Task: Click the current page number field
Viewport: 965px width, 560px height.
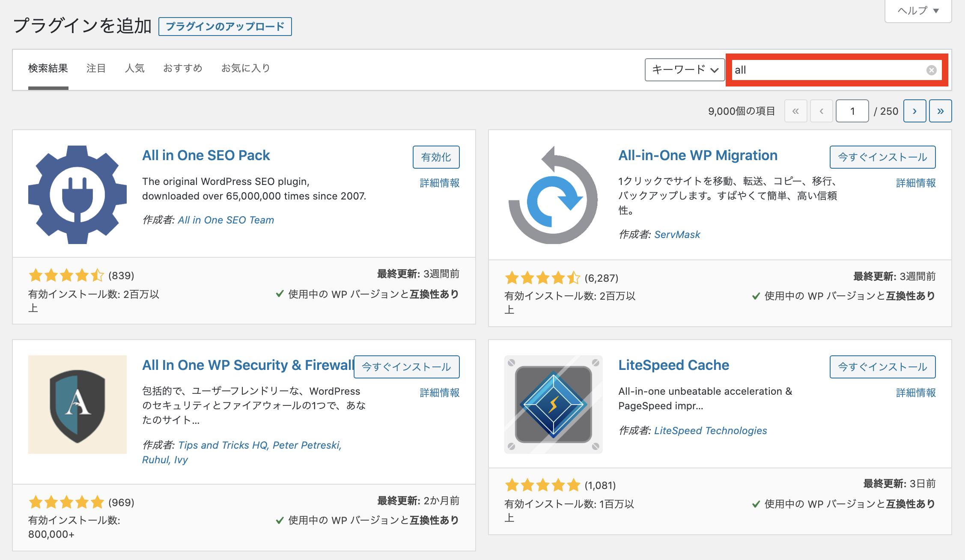Action: click(x=852, y=111)
